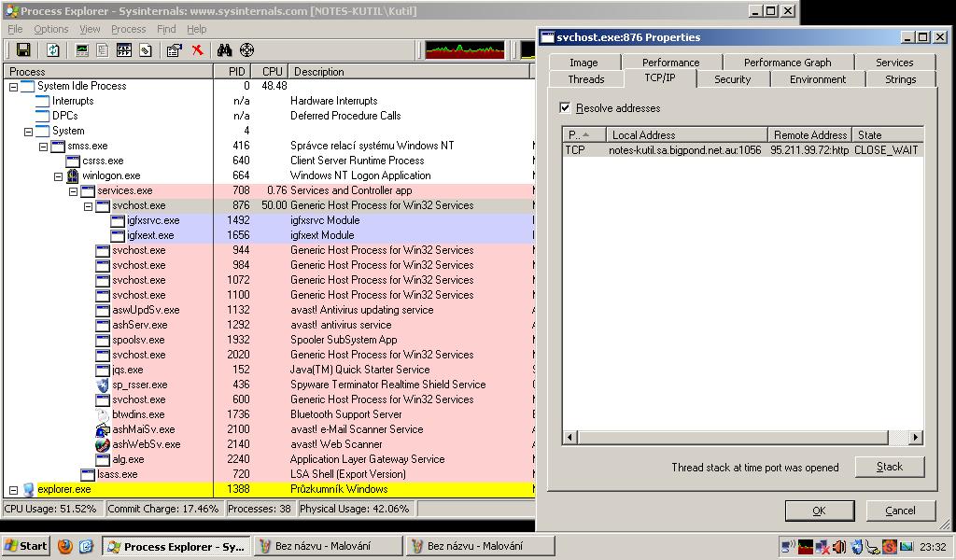The width and height of the screenshot is (956, 560).
Task: Click the Firefox icon in the taskbar
Action: 64,547
